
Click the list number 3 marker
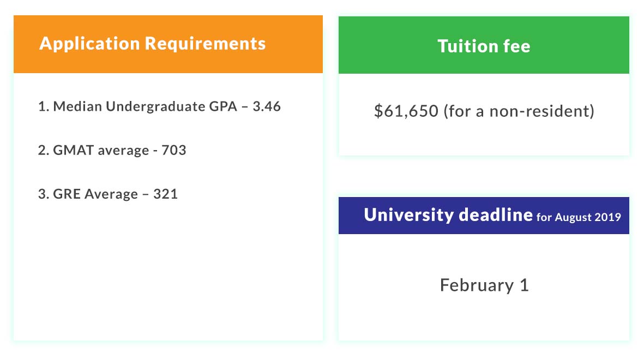pyautogui.click(x=43, y=194)
